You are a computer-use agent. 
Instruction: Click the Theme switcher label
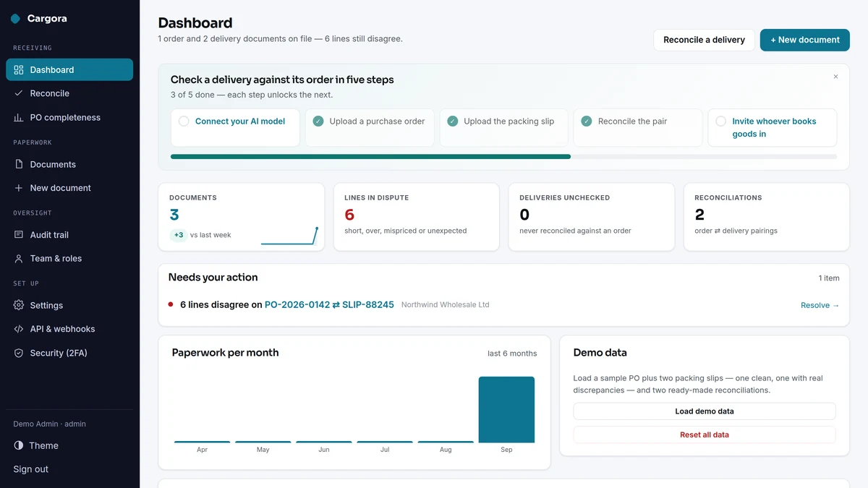pyautogui.click(x=44, y=445)
